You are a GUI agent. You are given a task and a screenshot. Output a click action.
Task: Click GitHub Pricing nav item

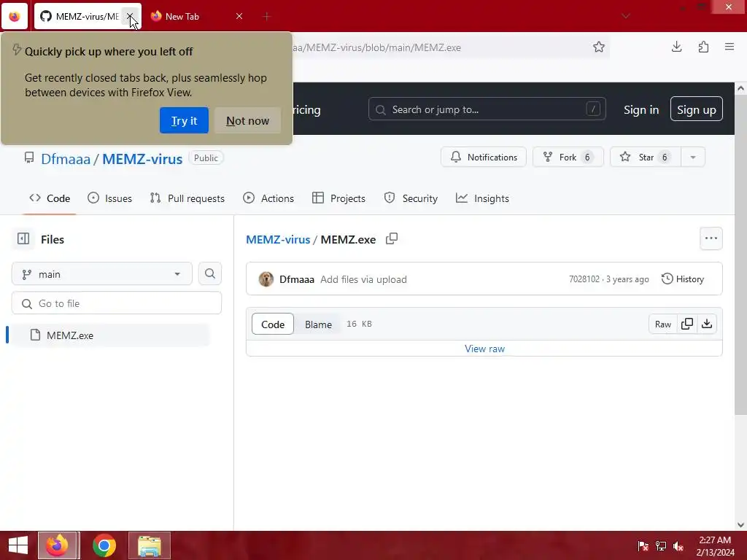click(306, 110)
